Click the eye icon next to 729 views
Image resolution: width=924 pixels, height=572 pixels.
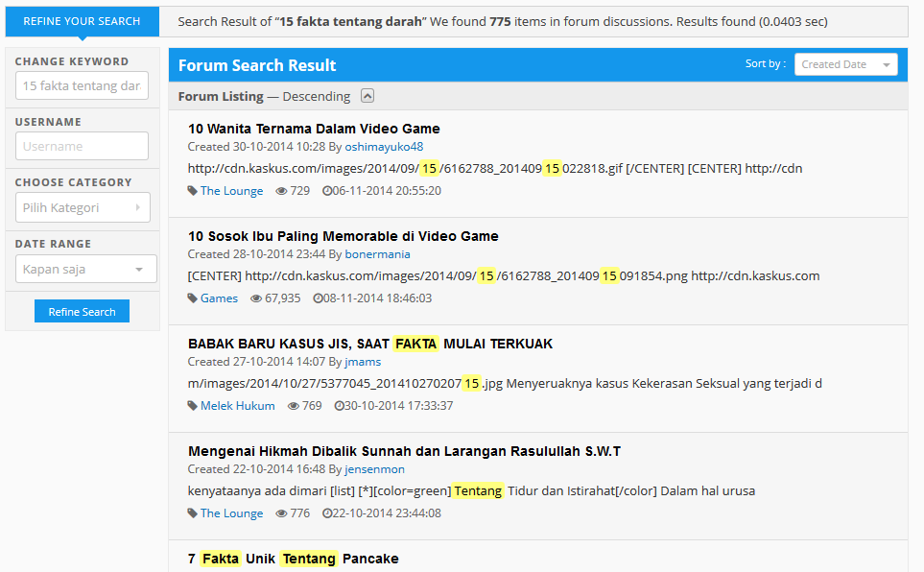tap(282, 191)
